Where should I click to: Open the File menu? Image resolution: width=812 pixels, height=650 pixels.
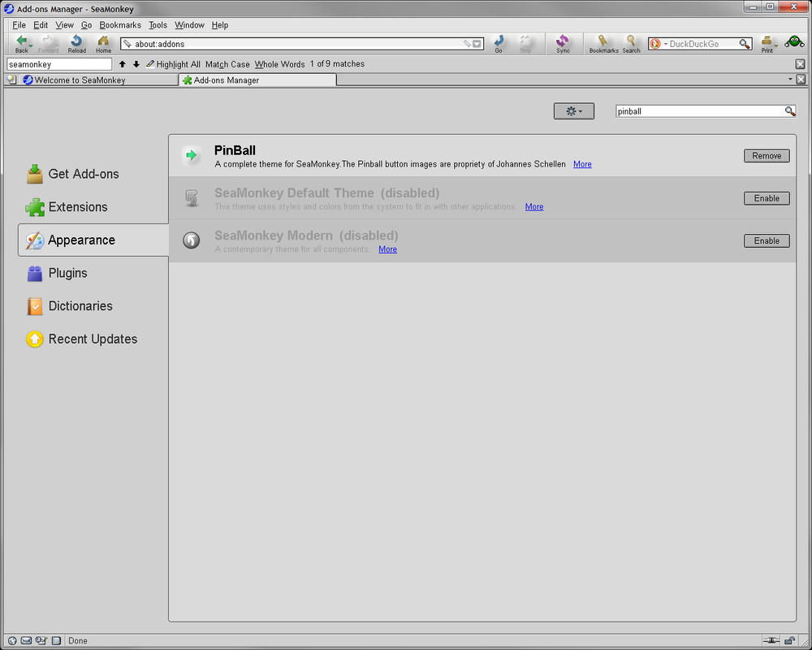coord(19,25)
